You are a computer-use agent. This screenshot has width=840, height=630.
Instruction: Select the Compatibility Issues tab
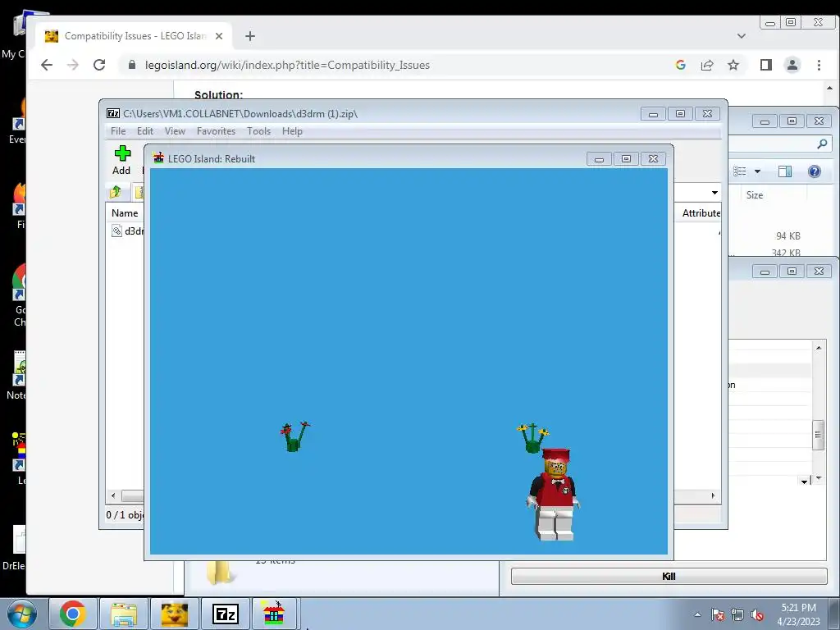(134, 36)
